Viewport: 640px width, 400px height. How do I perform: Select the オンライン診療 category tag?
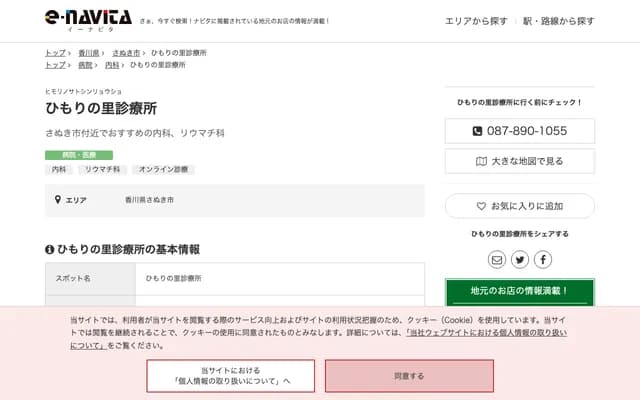(162, 170)
